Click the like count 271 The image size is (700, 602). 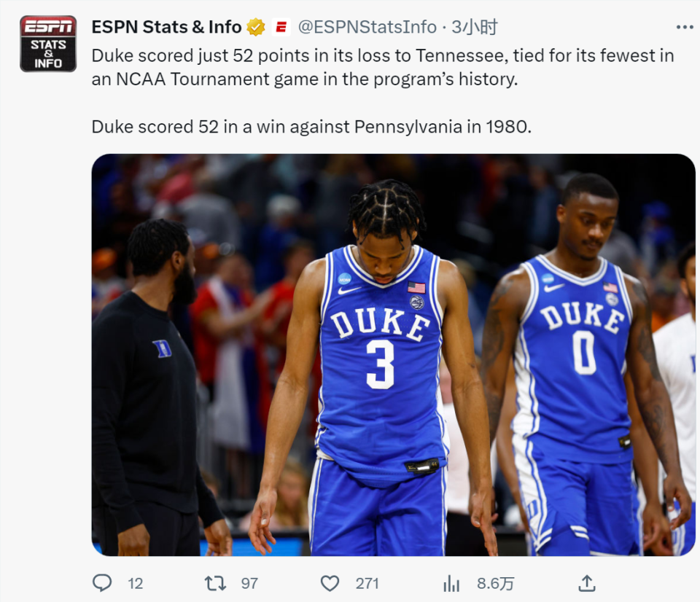tap(367, 583)
